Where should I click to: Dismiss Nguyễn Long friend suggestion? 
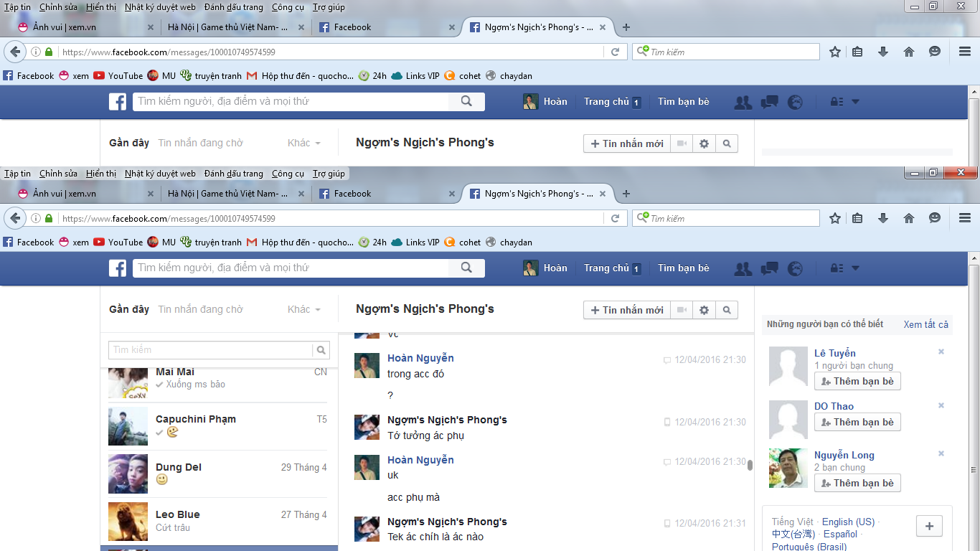click(941, 453)
